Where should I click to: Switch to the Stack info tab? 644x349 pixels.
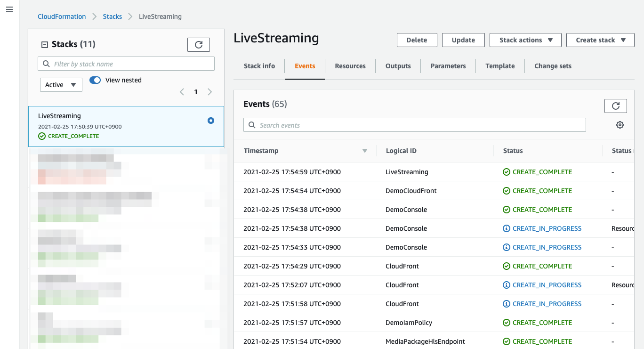[x=259, y=66]
